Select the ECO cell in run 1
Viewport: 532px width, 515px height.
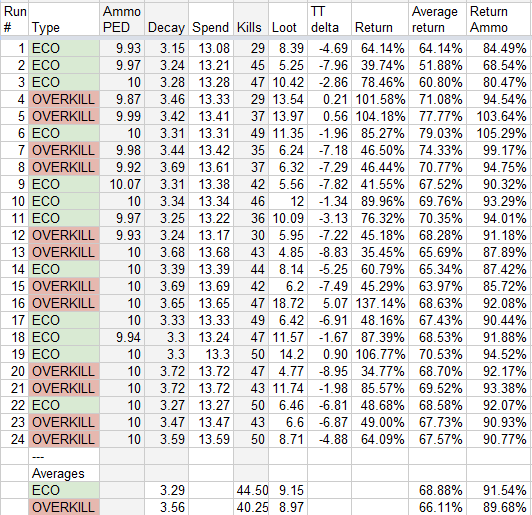(64, 48)
